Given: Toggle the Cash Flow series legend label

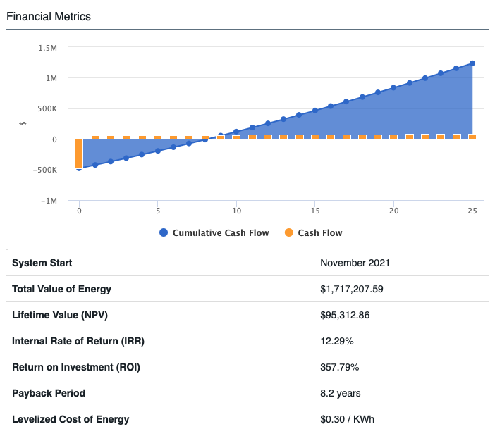Looking at the screenshot, I should click(x=320, y=233).
